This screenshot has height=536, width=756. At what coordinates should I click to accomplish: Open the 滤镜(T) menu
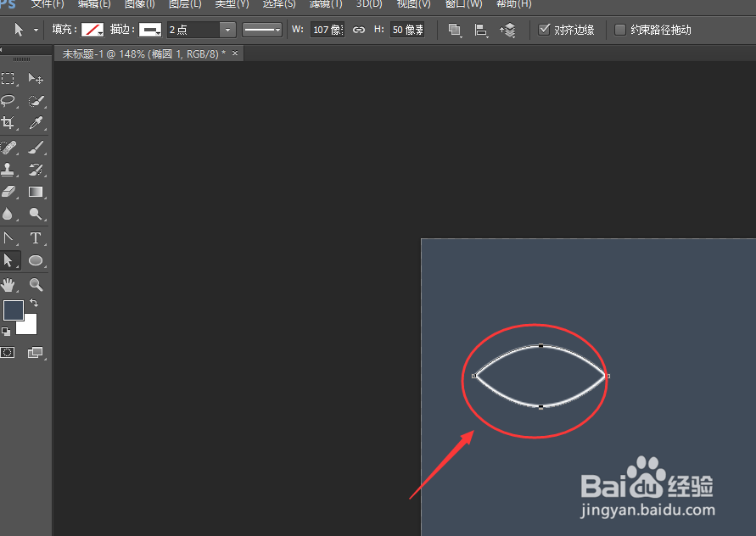point(326,4)
